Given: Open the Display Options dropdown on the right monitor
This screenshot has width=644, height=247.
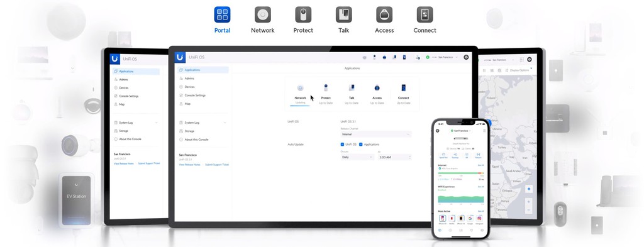Looking at the screenshot, I should 519,70.
